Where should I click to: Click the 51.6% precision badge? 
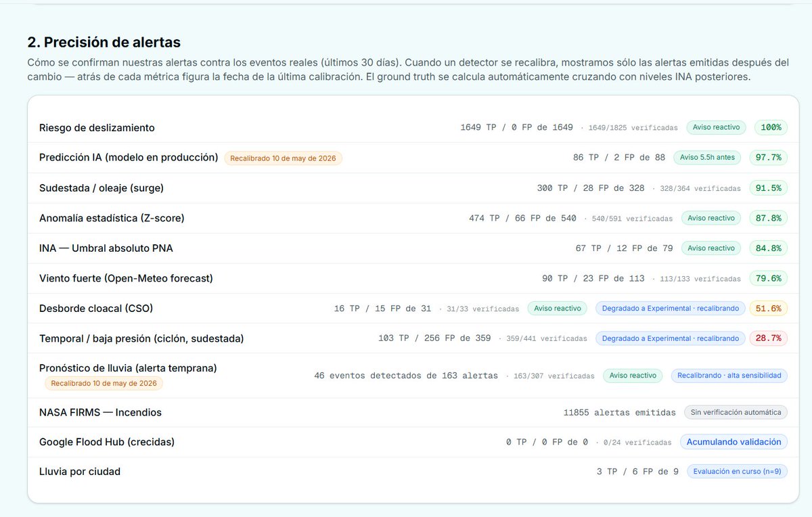point(768,308)
